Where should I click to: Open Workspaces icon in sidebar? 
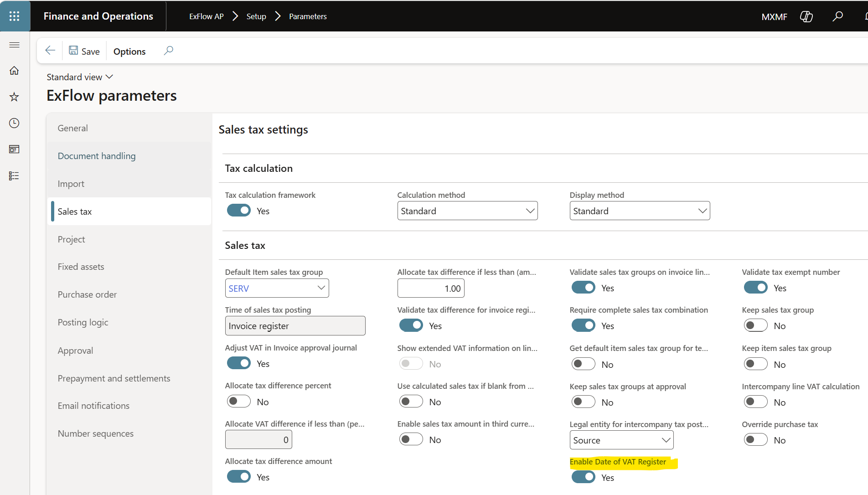pyautogui.click(x=15, y=150)
